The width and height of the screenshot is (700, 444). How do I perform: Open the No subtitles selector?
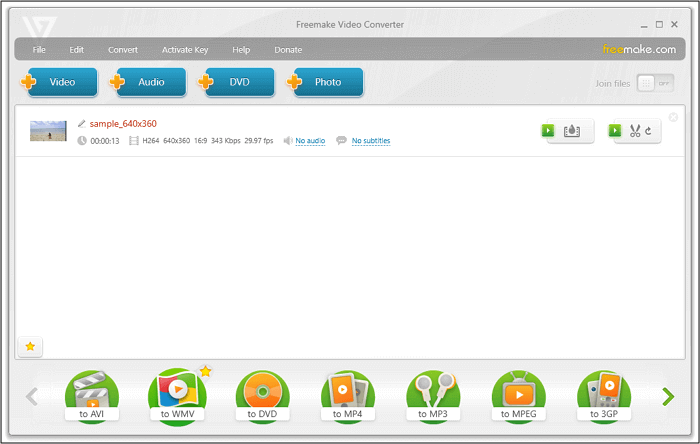click(370, 141)
